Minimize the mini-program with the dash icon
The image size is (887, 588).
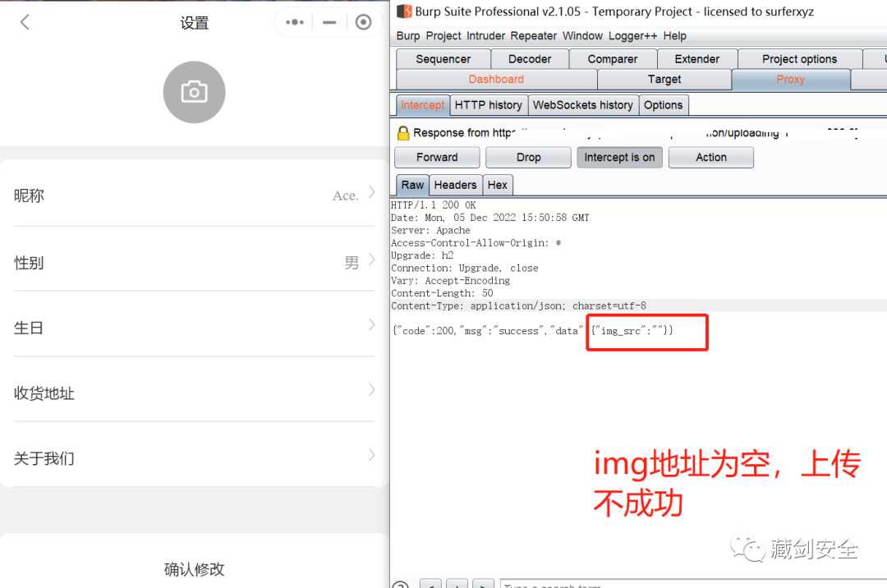(329, 23)
